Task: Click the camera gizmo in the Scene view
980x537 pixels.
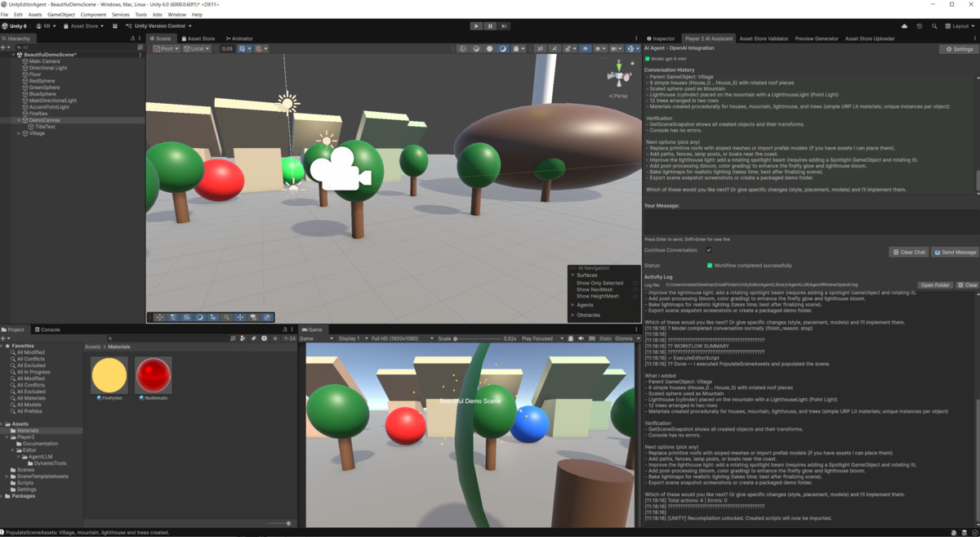Action: [341, 169]
